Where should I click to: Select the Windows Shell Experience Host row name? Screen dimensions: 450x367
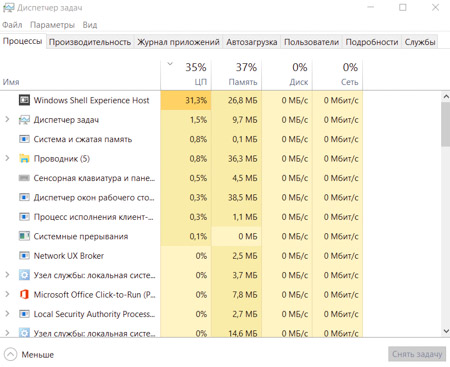click(91, 100)
